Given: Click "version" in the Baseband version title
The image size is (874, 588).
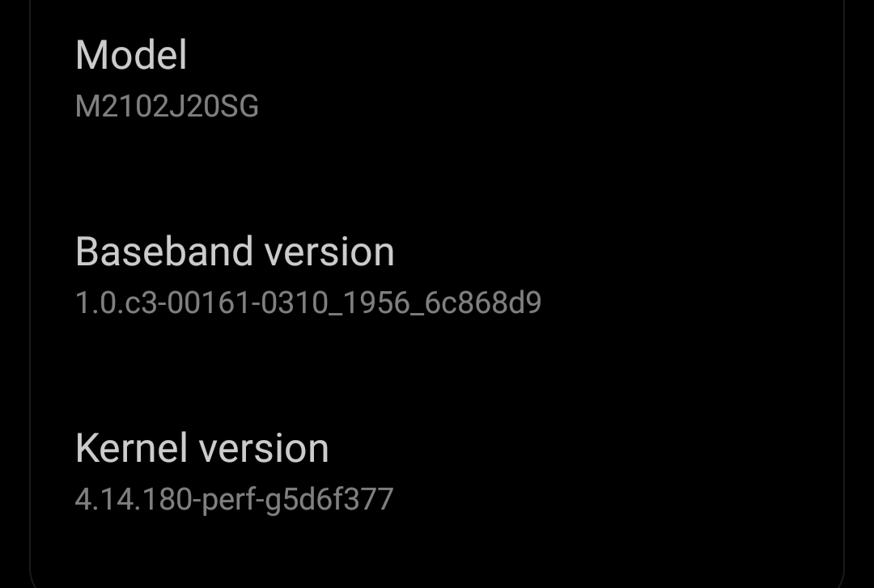Looking at the screenshot, I should pos(329,252).
